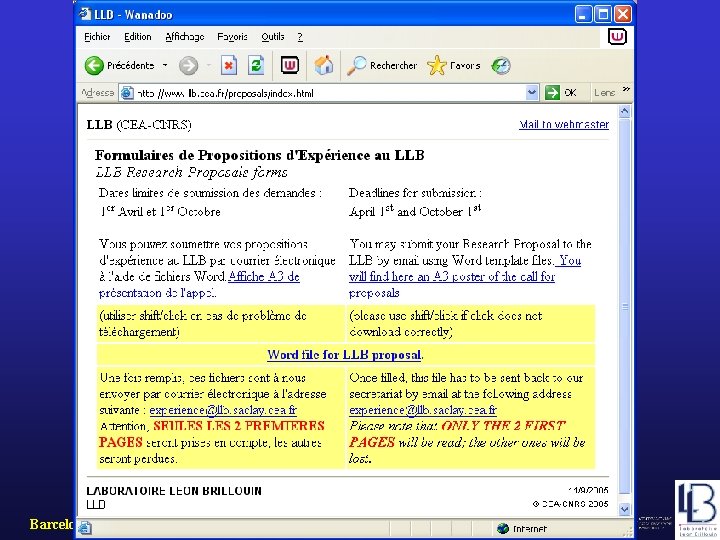Open the Edition menu
The image size is (720, 540).
(x=138, y=37)
